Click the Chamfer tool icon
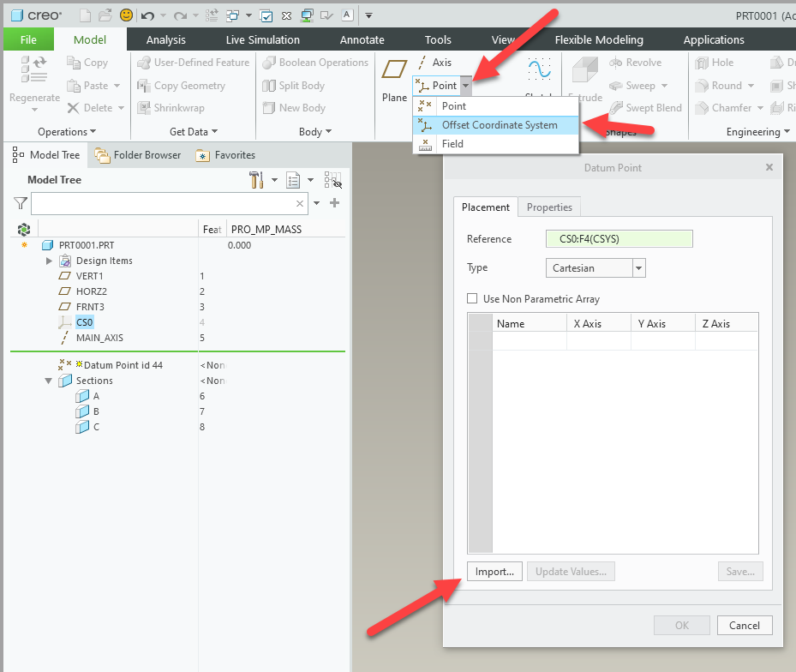 coord(729,108)
